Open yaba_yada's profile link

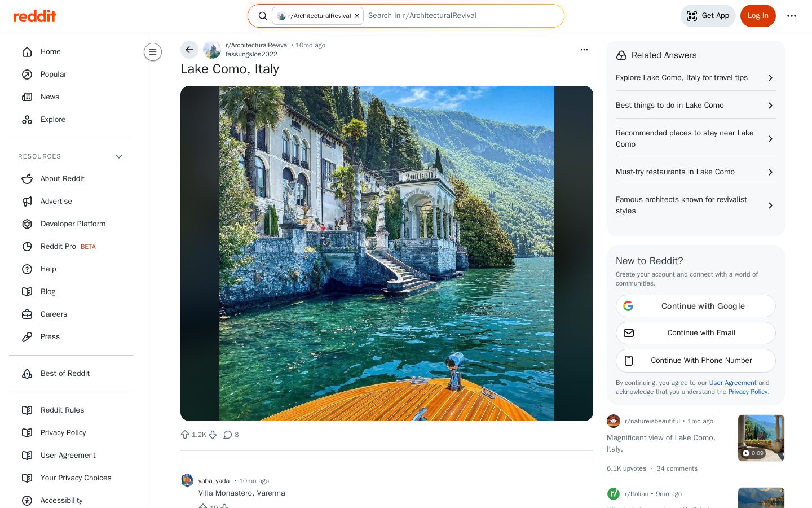(x=214, y=481)
